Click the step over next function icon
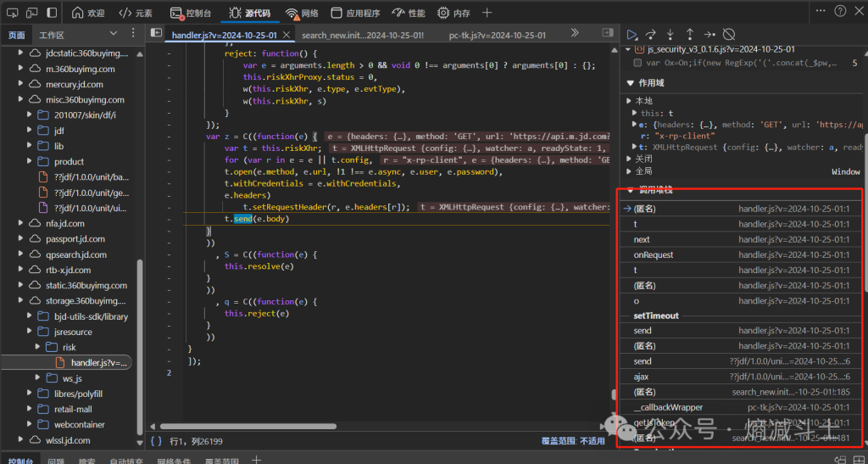Viewport: 868px width, 464px height. pos(651,35)
